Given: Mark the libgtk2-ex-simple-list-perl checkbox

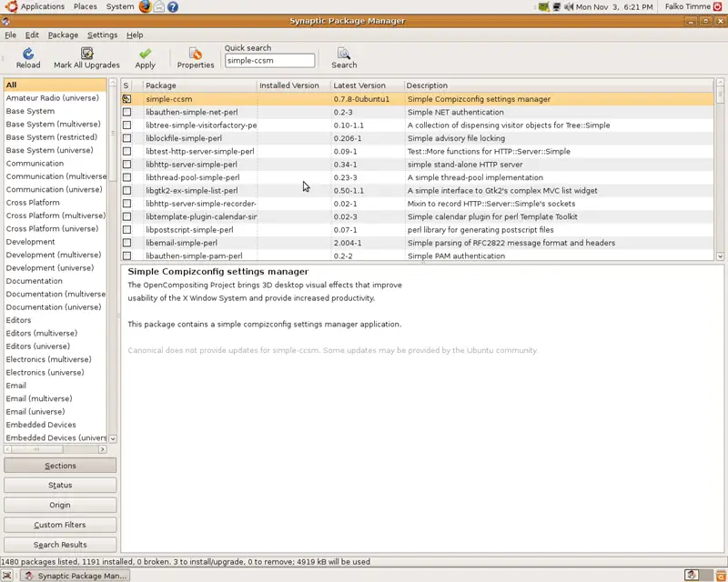Looking at the screenshot, I should coord(126,190).
